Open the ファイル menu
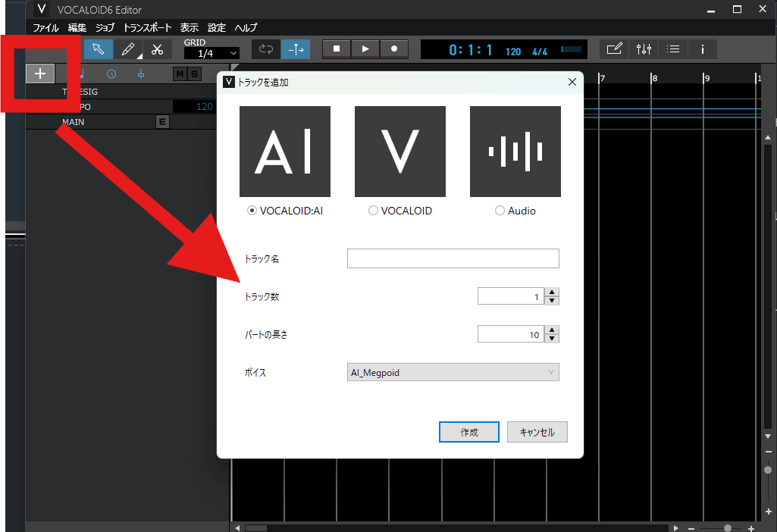The width and height of the screenshot is (777, 532). pos(45,27)
